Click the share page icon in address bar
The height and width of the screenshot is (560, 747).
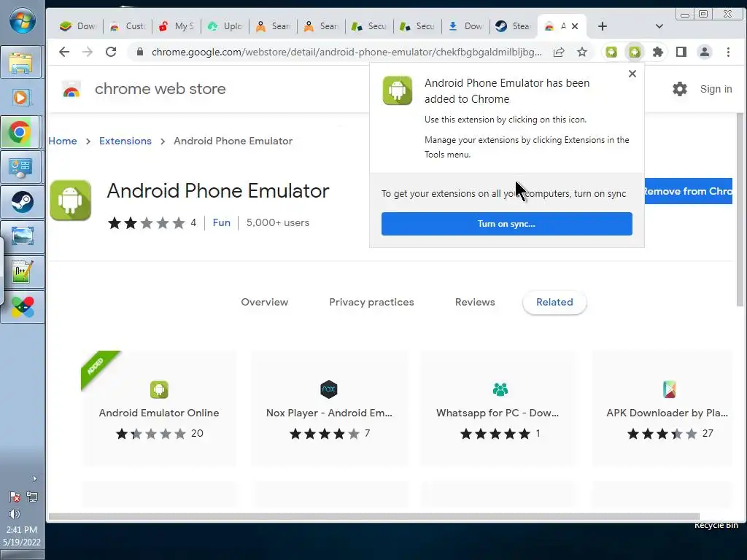coord(559,52)
